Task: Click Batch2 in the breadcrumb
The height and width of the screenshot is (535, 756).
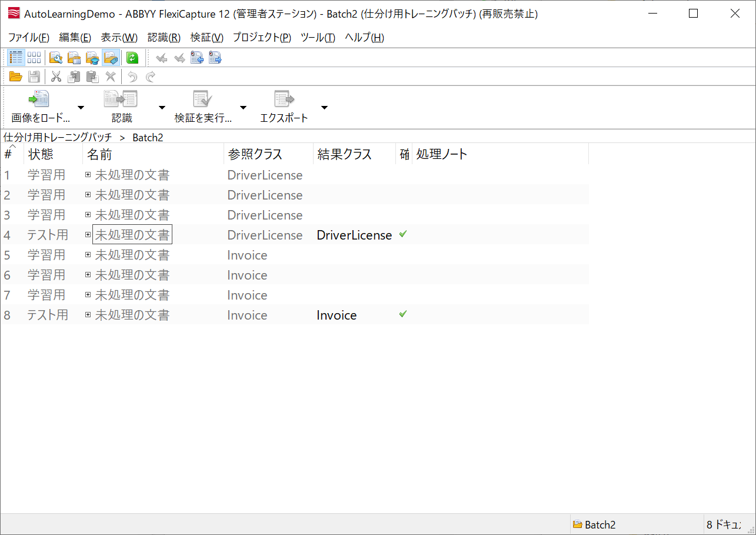Action: 148,137
